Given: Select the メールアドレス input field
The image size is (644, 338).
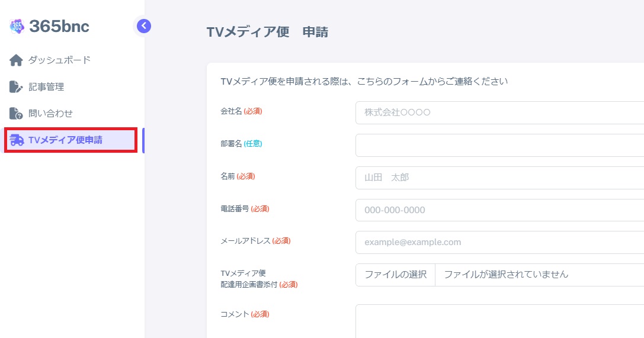Looking at the screenshot, I should click(x=499, y=242).
